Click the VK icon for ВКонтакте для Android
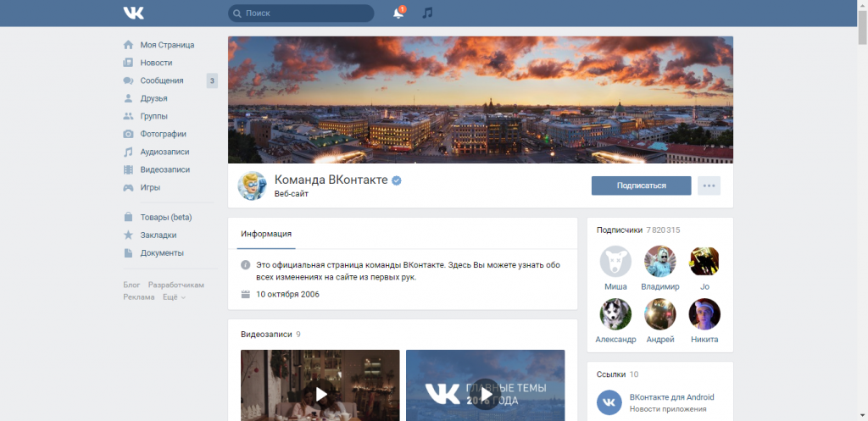 tap(609, 402)
